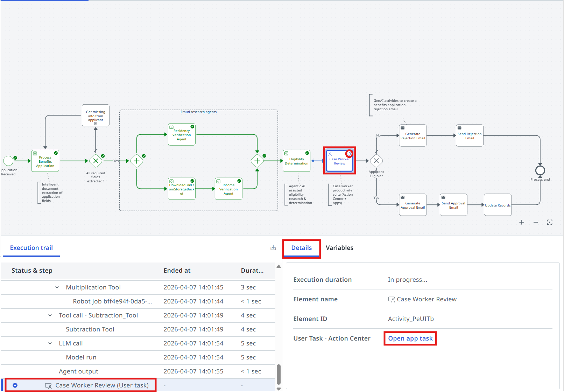Collapse Tool call - Subtraction_Tool row
The height and width of the screenshot is (392, 564).
[x=50, y=315]
